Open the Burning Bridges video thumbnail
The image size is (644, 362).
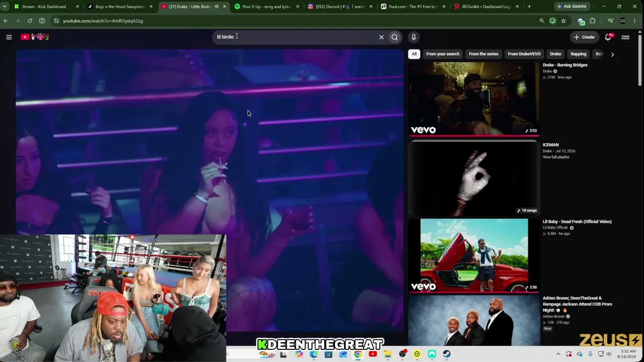pyautogui.click(x=474, y=99)
